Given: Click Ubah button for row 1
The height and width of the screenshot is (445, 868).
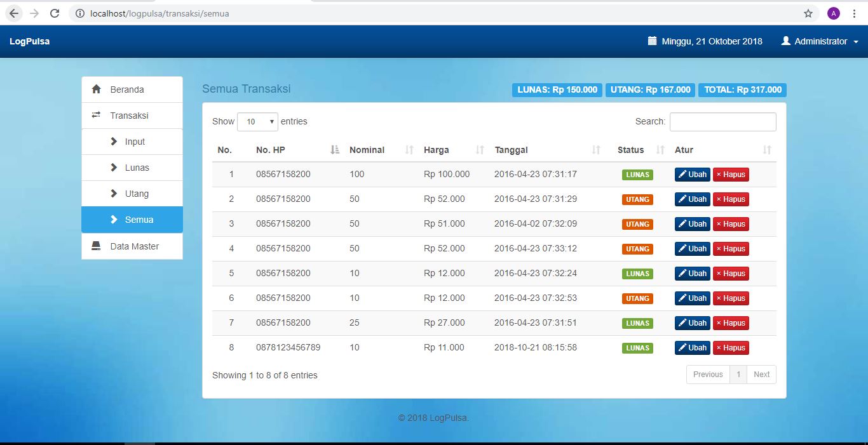Looking at the screenshot, I should (692, 175).
